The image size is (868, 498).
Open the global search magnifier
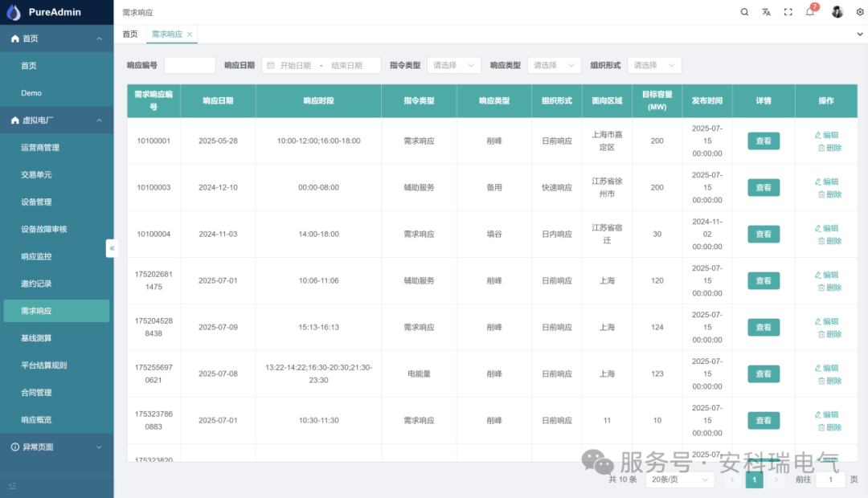tap(744, 12)
